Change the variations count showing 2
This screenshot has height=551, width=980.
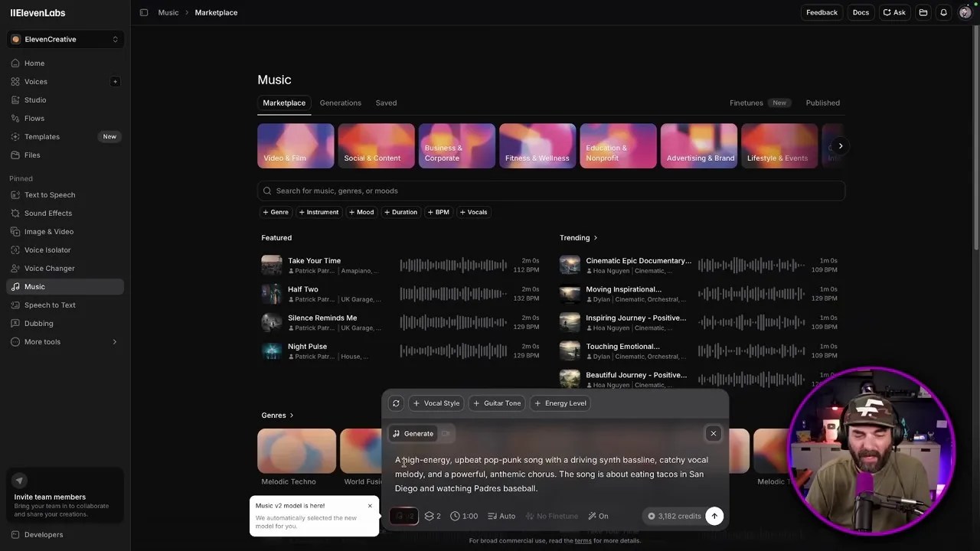433,517
